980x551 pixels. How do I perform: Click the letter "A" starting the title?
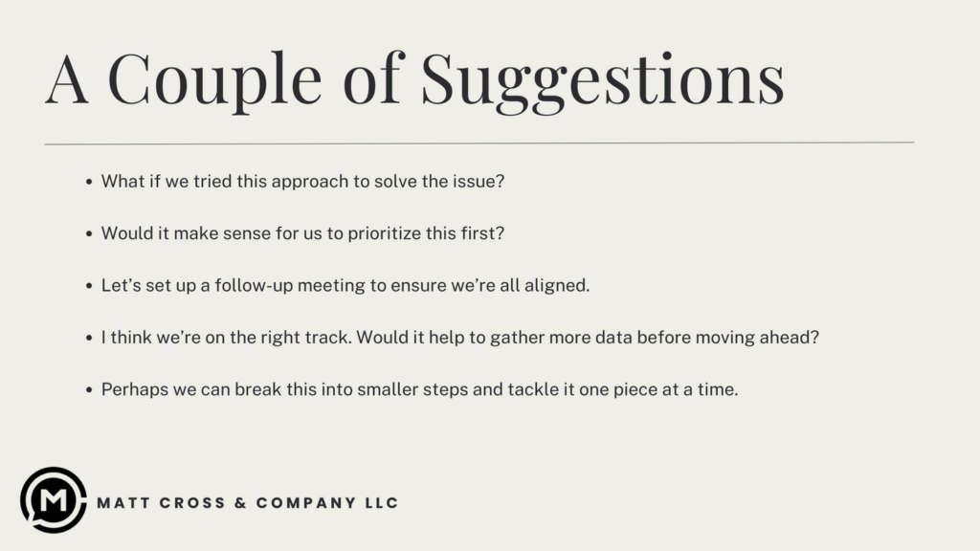(66, 80)
